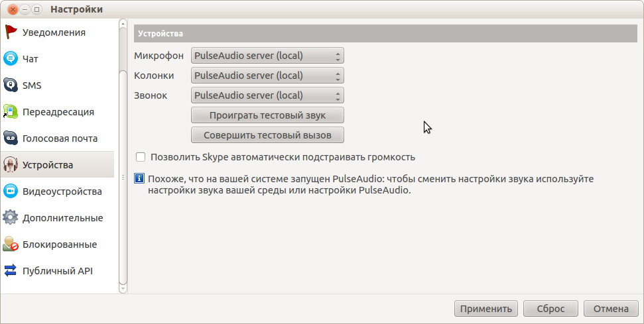The image size is (644, 324).
Task: Click the Public API arrows icon
Action: (x=11, y=271)
